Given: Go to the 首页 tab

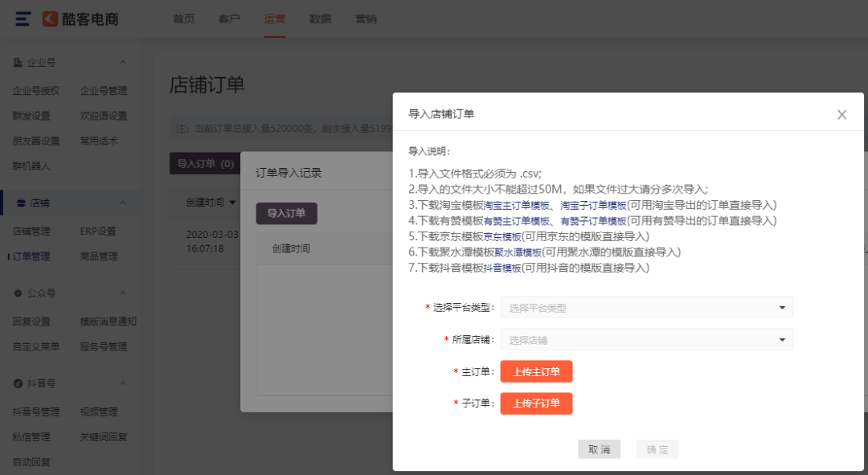Looking at the screenshot, I should (184, 18).
